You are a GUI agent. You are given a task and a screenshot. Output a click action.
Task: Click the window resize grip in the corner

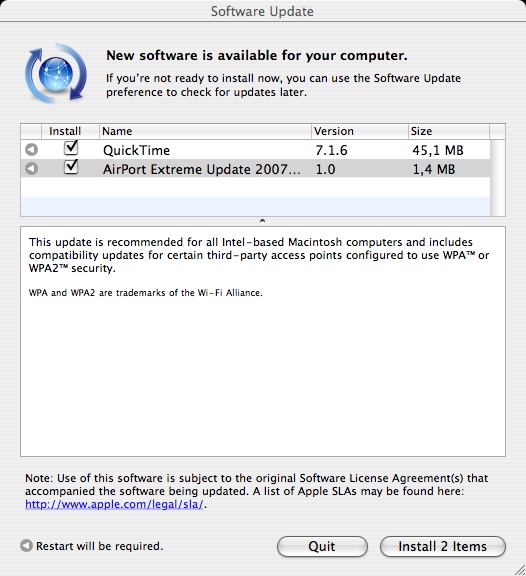click(x=520, y=570)
